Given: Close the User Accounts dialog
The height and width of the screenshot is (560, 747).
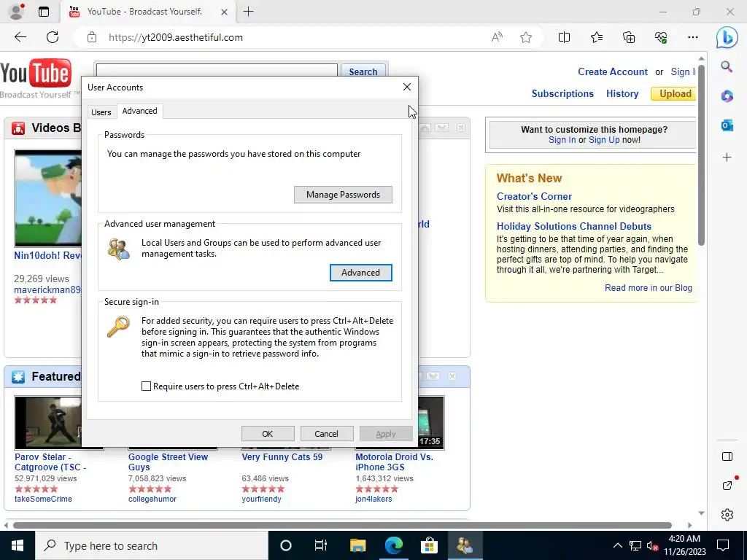Looking at the screenshot, I should (x=407, y=87).
